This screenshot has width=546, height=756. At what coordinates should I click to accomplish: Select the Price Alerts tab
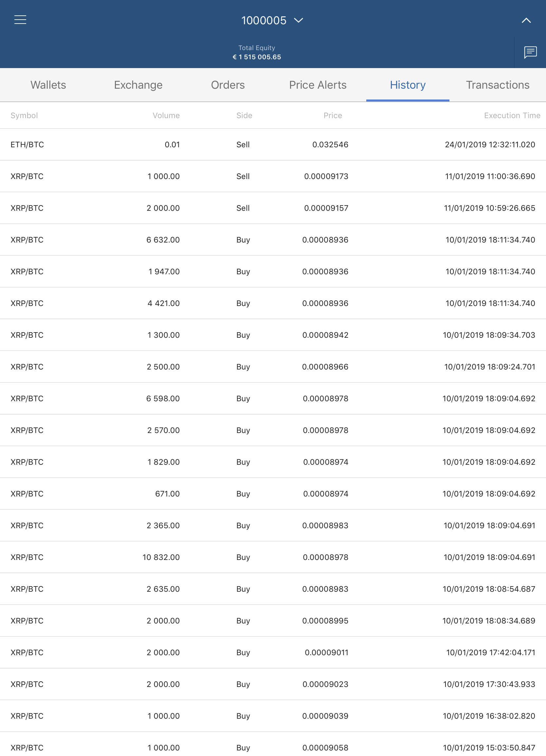click(x=318, y=85)
